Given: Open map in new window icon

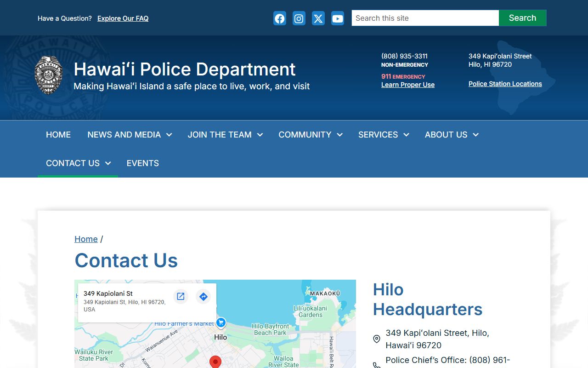Looking at the screenshot, I should point(181,297).
